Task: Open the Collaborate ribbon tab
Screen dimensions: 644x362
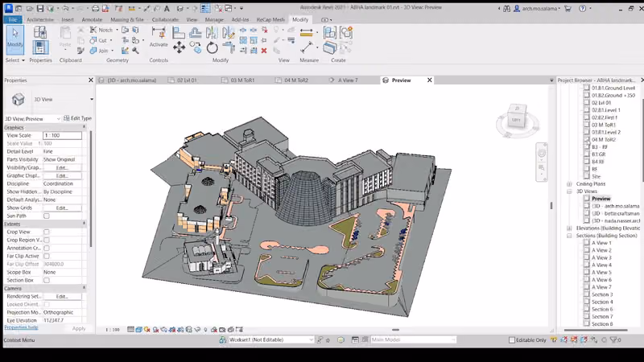Action: [165, 19]
